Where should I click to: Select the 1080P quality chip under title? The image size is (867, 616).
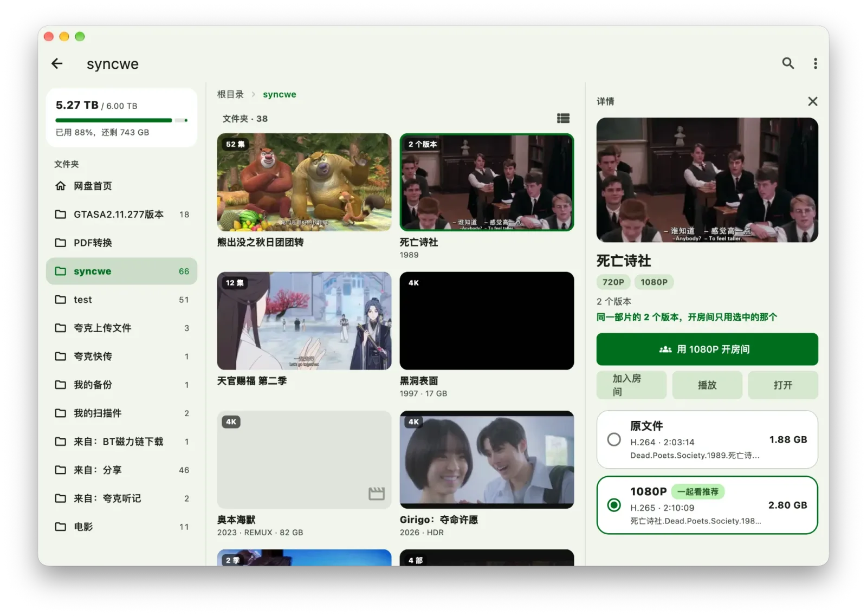click(654, 282)
